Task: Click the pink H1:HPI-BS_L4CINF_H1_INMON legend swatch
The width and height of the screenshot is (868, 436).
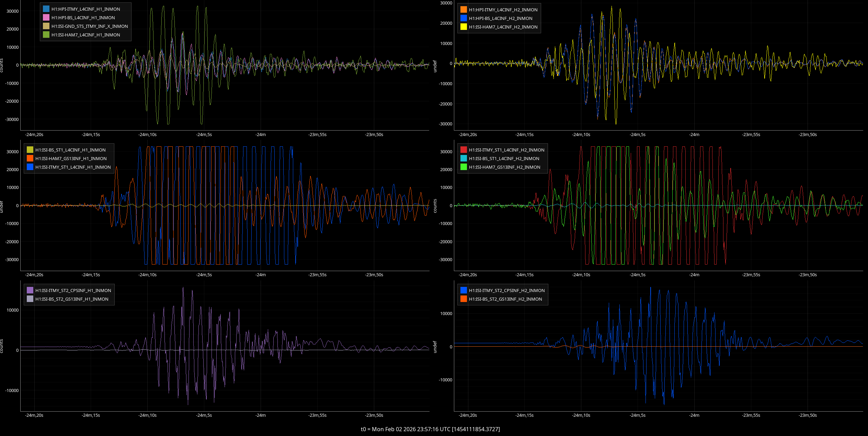Action: [x=46, y=18]
